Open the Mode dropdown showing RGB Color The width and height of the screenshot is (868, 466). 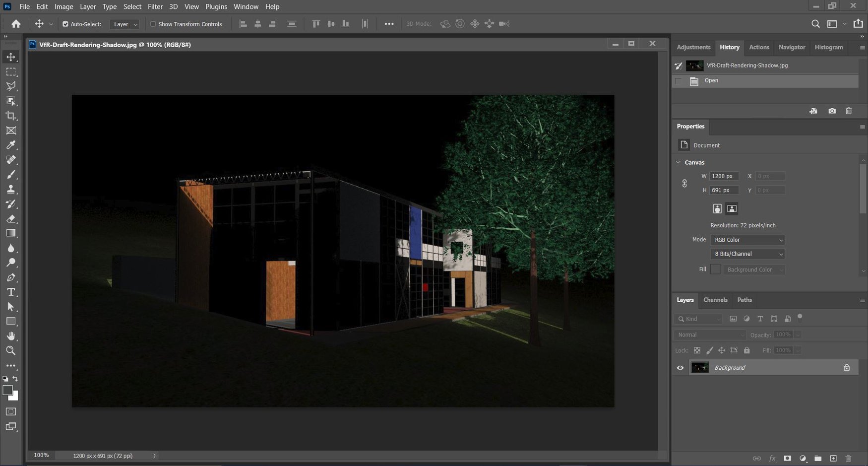coord(747,240)
